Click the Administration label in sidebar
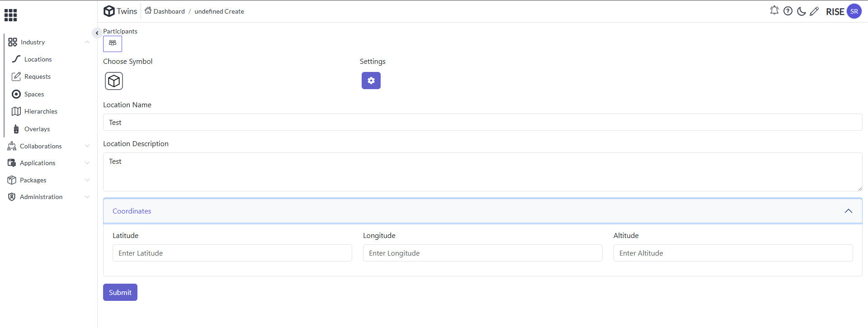Viewport: 868px width, 328px height. (41, 197)
